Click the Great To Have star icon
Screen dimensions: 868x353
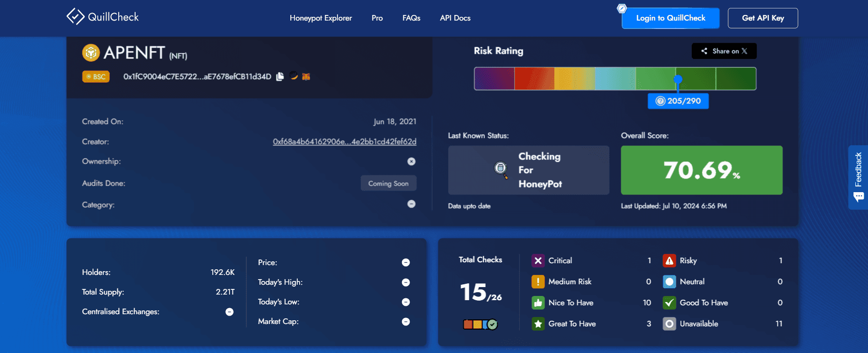click(x=538, y=324)
